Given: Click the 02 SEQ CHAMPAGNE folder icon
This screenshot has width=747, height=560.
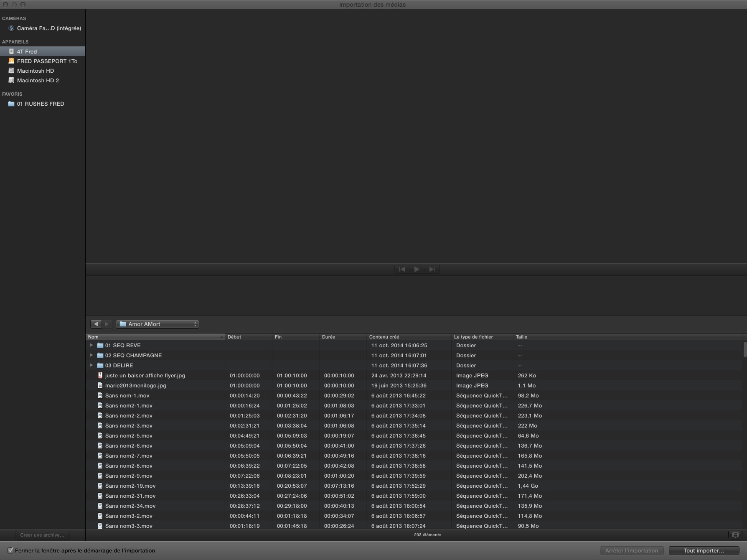Looking at the screenshot, I should (100, 355).
